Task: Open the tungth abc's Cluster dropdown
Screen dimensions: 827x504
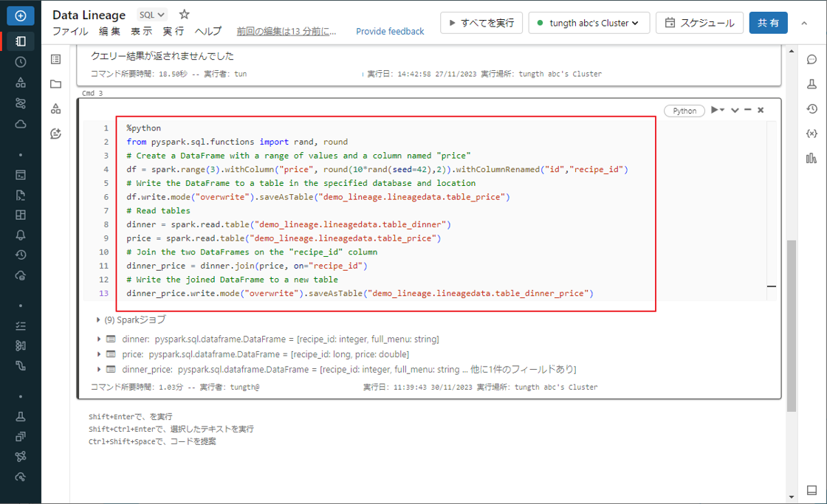Action: (589, 23)
